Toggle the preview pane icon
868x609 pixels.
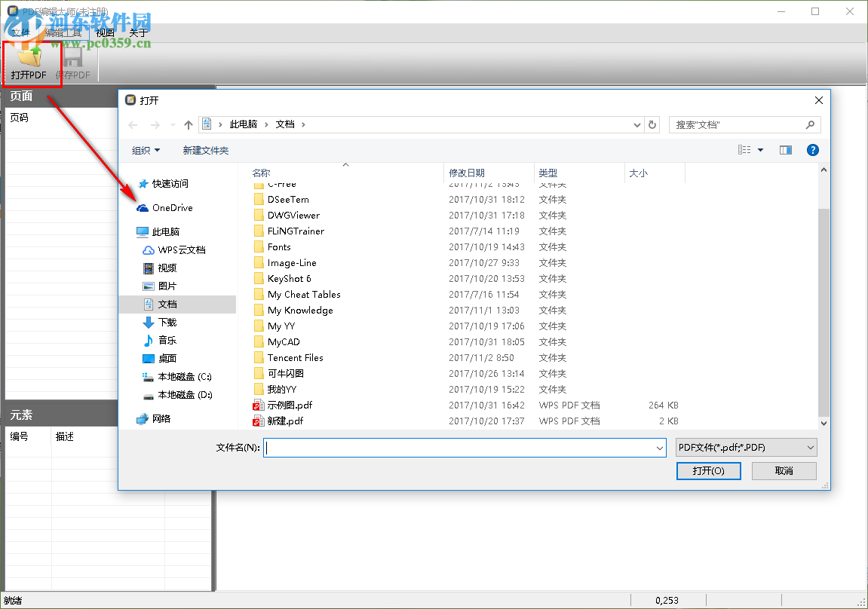click(785, 150)
